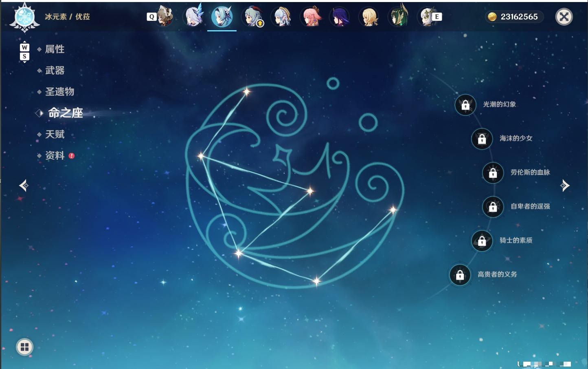Select the white-haired character avatar beside E
588x369 pixels.
(426, 17)
